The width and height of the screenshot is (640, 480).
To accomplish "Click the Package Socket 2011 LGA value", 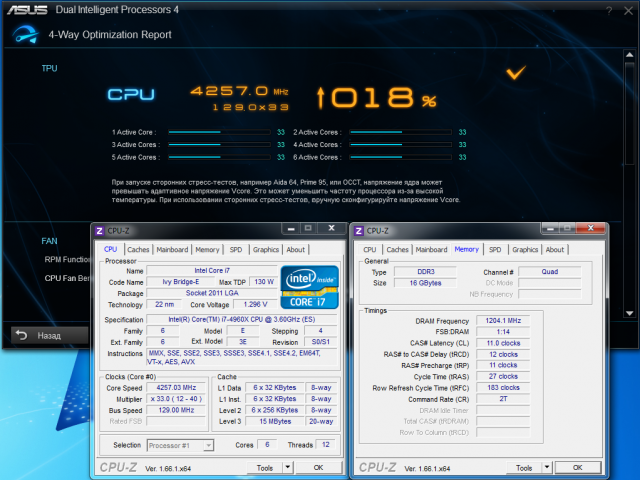I will 212,293.
